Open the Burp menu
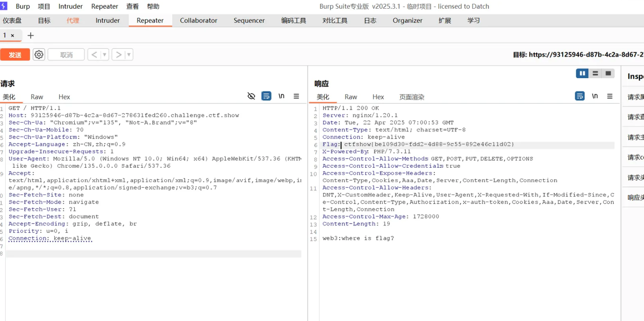Viewport: 644px width, 321px height. click(x=23, y=7)
